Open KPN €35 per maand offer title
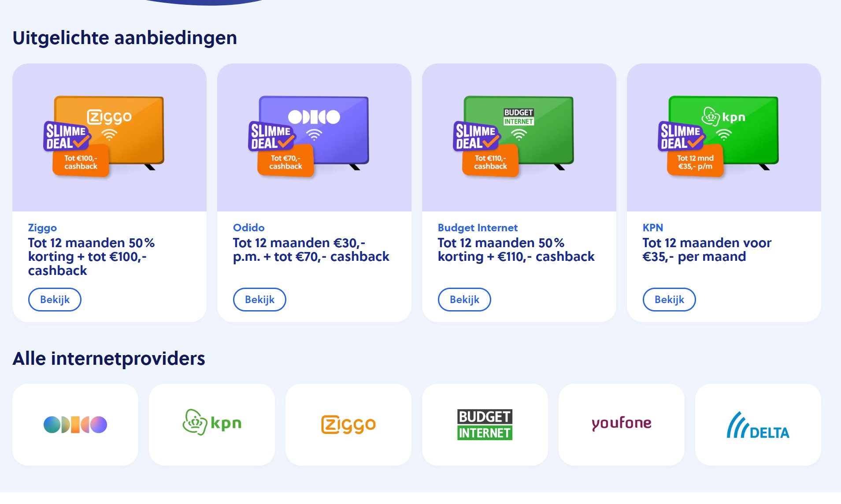 coord(707,250)
